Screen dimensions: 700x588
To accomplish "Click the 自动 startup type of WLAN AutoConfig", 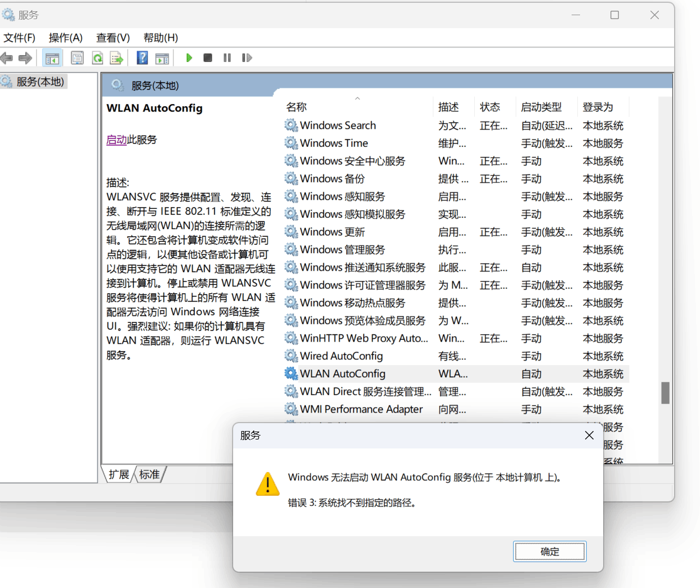I will click(531, 374).
